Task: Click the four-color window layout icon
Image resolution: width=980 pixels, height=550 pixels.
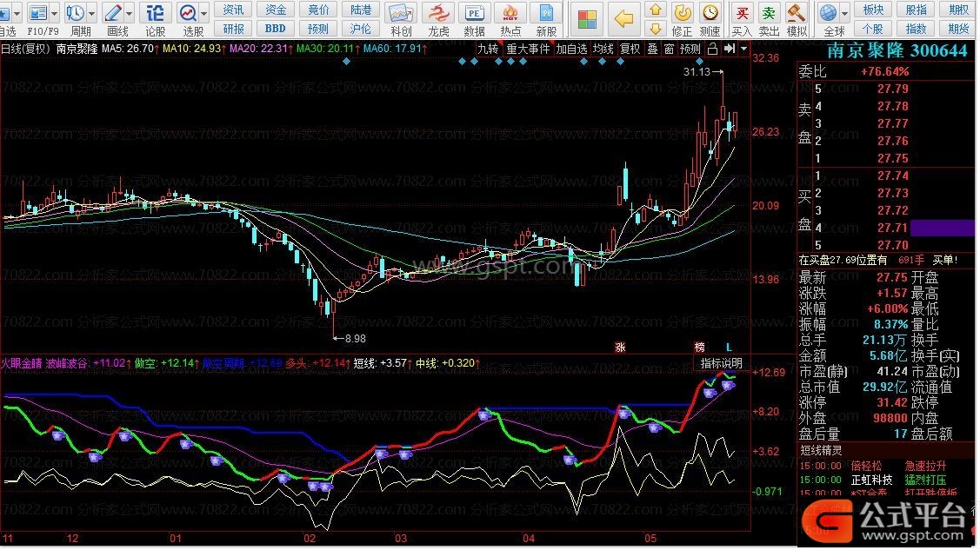Action: 587,19
